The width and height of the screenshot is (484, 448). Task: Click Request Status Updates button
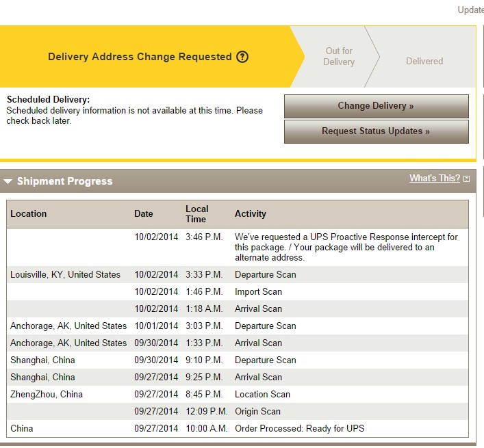click(377, 131)
